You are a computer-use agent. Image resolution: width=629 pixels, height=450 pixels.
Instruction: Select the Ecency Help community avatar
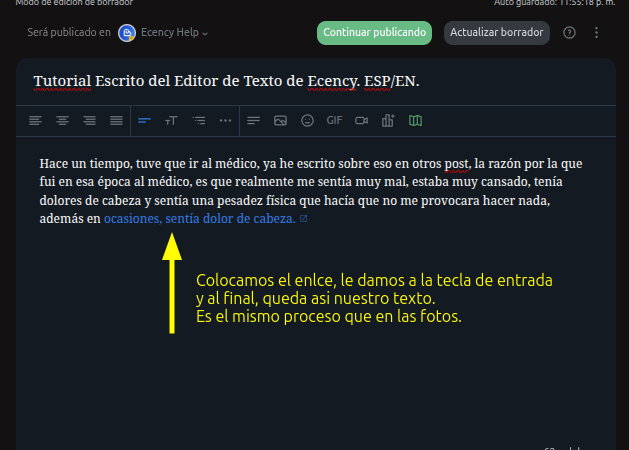[127, 32]
